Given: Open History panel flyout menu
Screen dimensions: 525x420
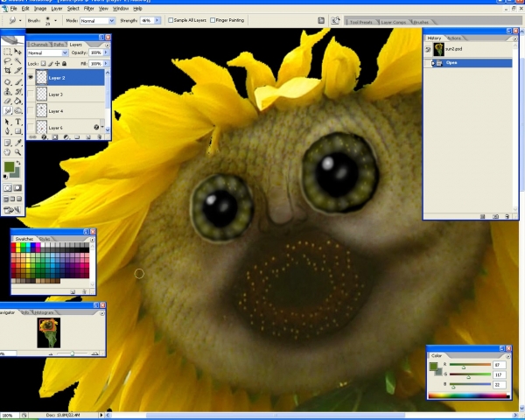Looking at the screenshot, I should 515,38.
